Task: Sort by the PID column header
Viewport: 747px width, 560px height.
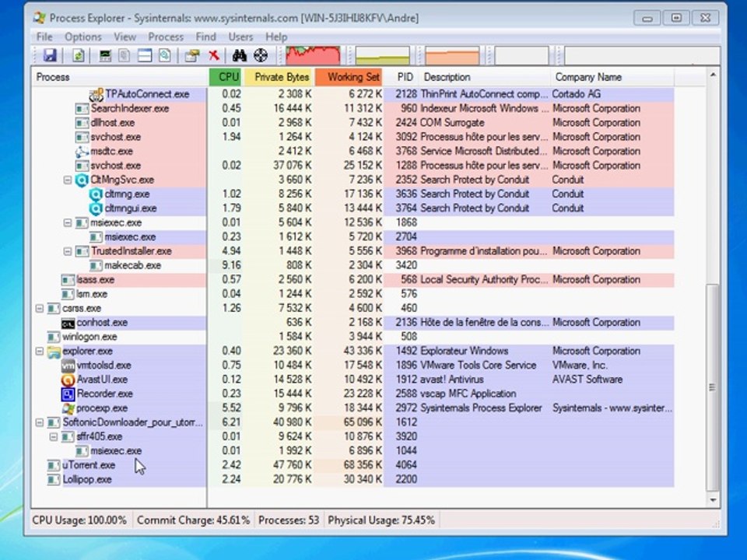Action: 402,77
